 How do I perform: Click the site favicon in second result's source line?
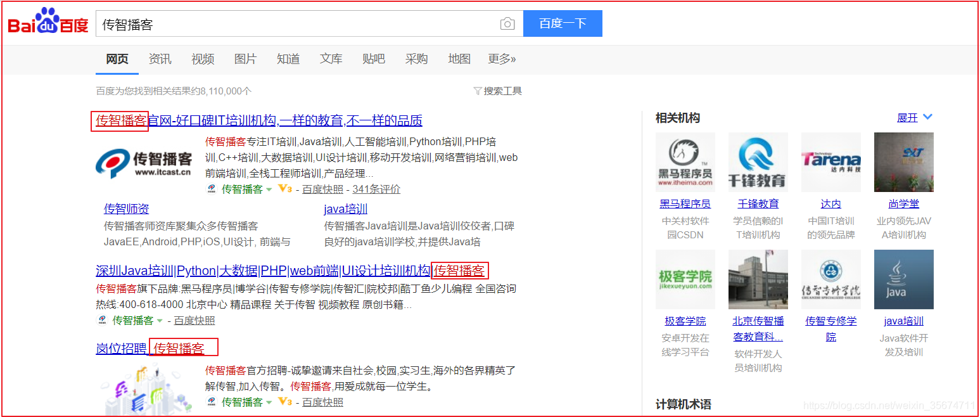pyautogui.click(x=103, y=320)
